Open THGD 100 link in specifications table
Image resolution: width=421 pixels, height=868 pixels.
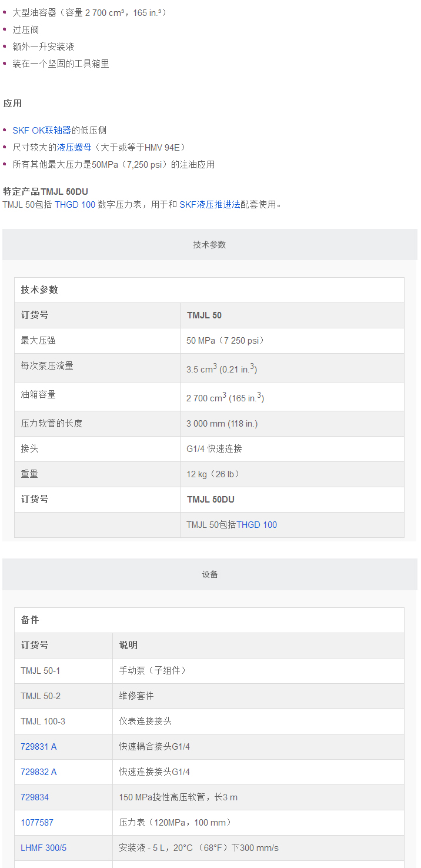pos(256,525)
